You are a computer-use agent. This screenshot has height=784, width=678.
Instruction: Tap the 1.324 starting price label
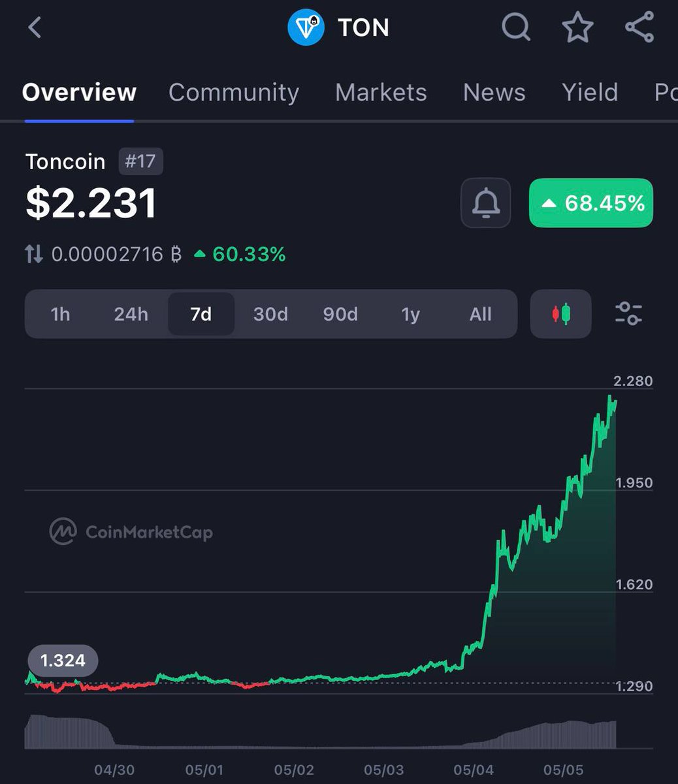click(x=63, y=661)
